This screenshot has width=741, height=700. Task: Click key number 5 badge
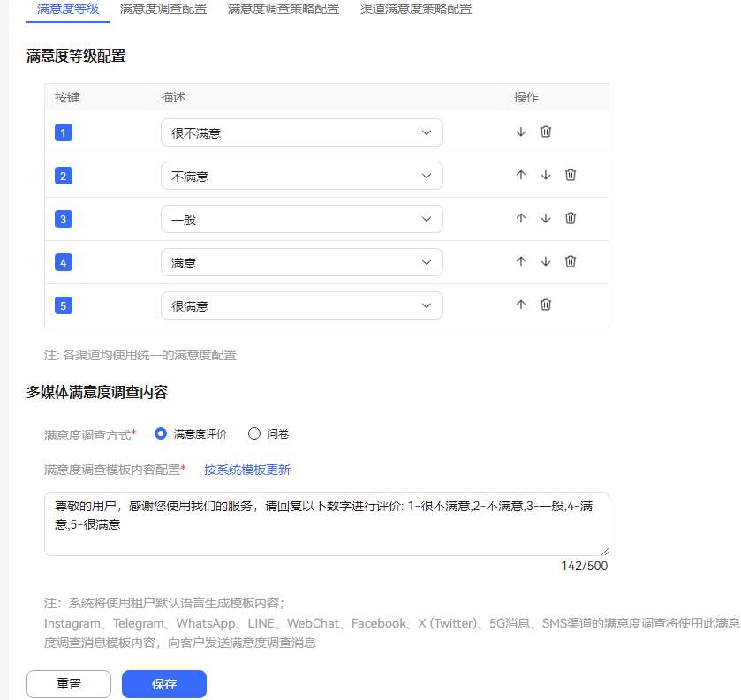(x=64, y=305)
